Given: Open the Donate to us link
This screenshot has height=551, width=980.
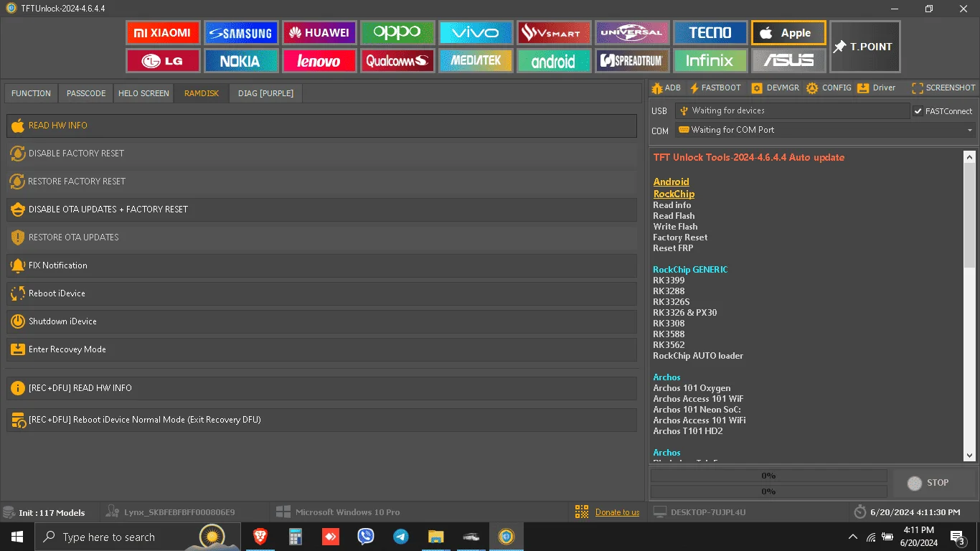Looking at the screenshot, I should (617, 512).
